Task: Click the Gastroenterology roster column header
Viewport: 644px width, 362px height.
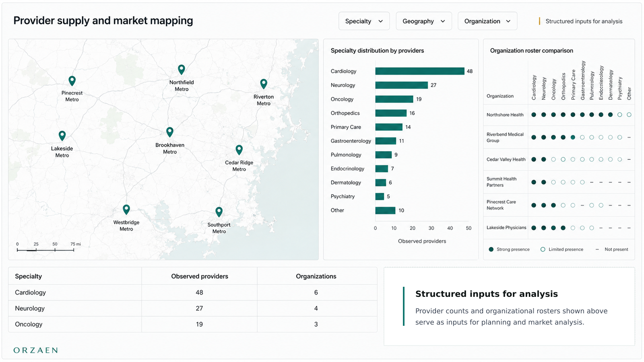Action: click(x=583, y=80)
